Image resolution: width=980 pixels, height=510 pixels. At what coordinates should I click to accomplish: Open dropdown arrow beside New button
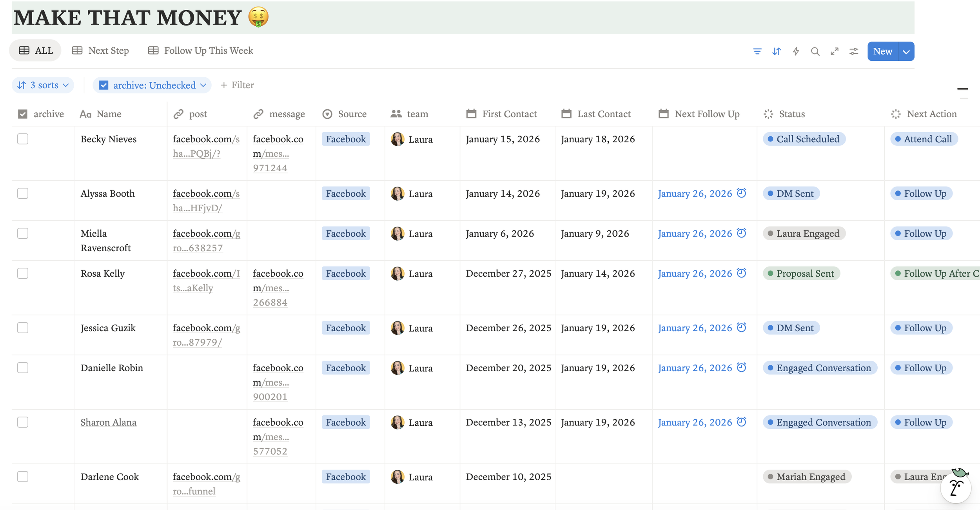pyautogui.click(x=906, y=51)
